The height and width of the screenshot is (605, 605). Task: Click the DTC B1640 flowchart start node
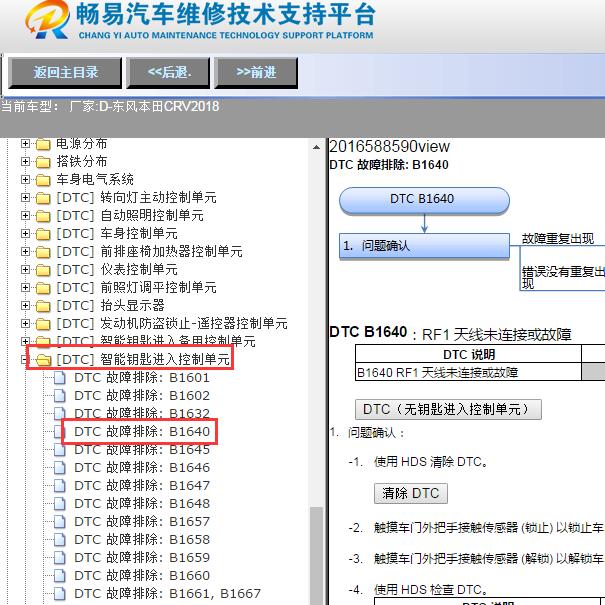[x=424, y=200]
